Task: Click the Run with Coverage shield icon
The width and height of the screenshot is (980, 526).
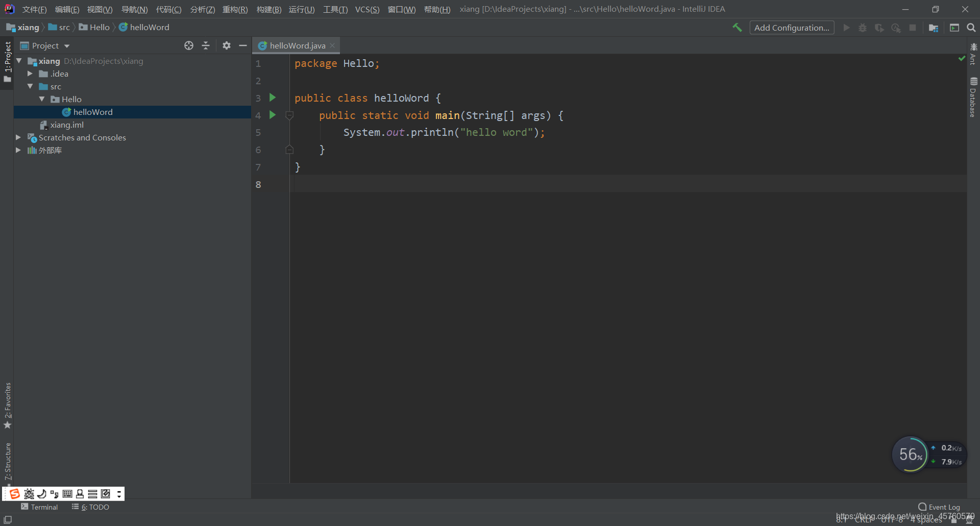Action: coord(879,28)
